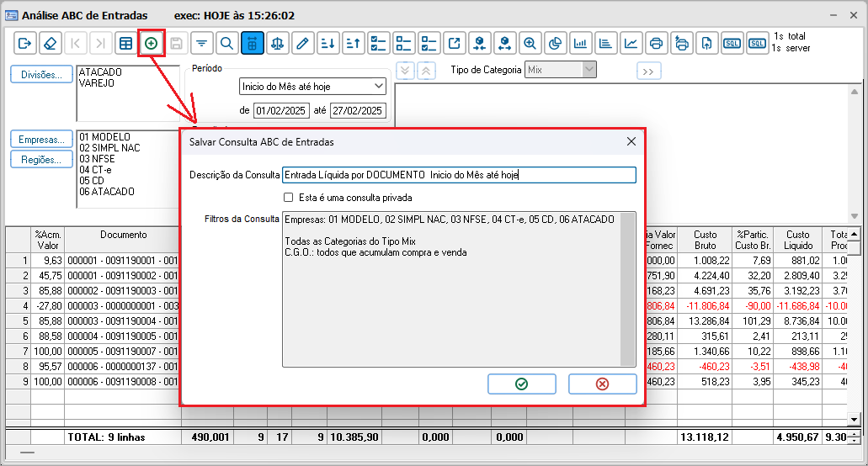
Task: Click the export file upload icon
Action: (x=707, y=43)
